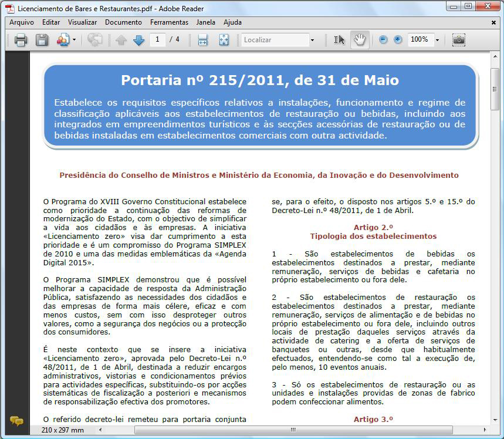Select the Snapshot camera tool
Screen dimensions: 504x439
pyautogui.click(x=459, y=40)
